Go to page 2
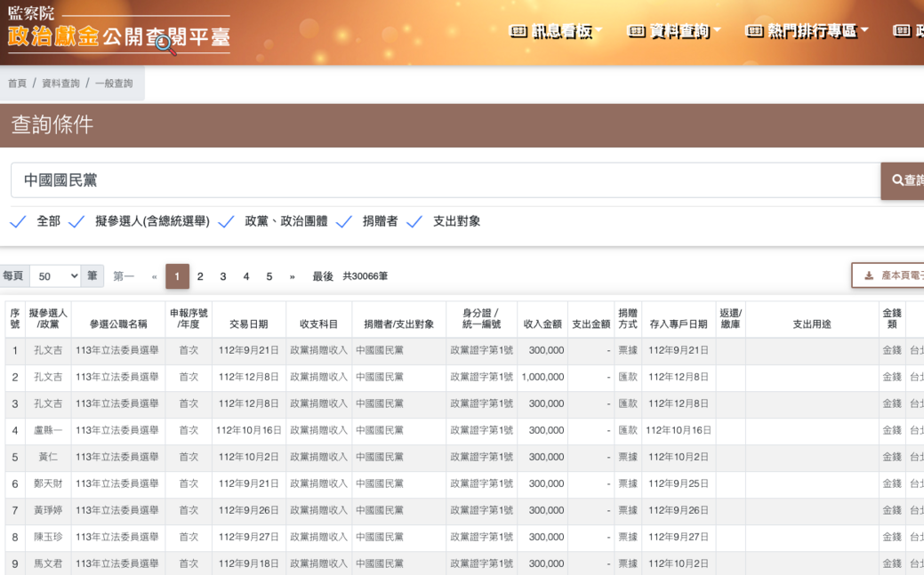The image size is (924, 575). [x=200, y=276]
